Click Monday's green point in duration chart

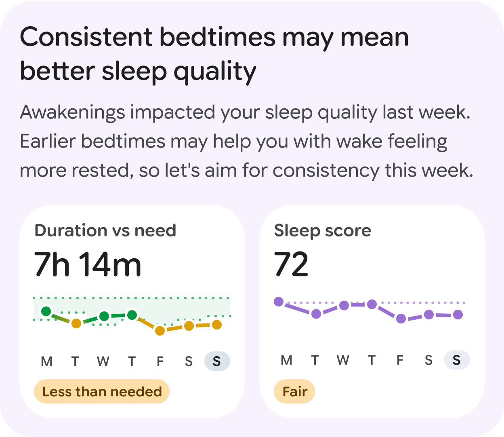(x=46, y=311)
